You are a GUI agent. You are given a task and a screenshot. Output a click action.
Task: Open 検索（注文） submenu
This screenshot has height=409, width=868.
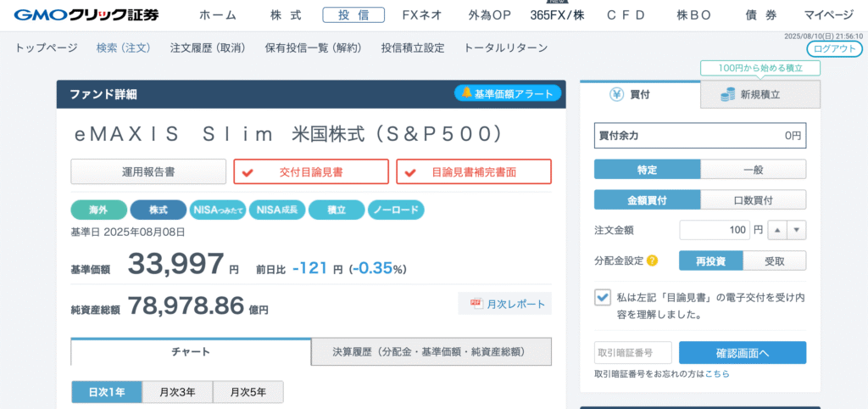[124, 48]
